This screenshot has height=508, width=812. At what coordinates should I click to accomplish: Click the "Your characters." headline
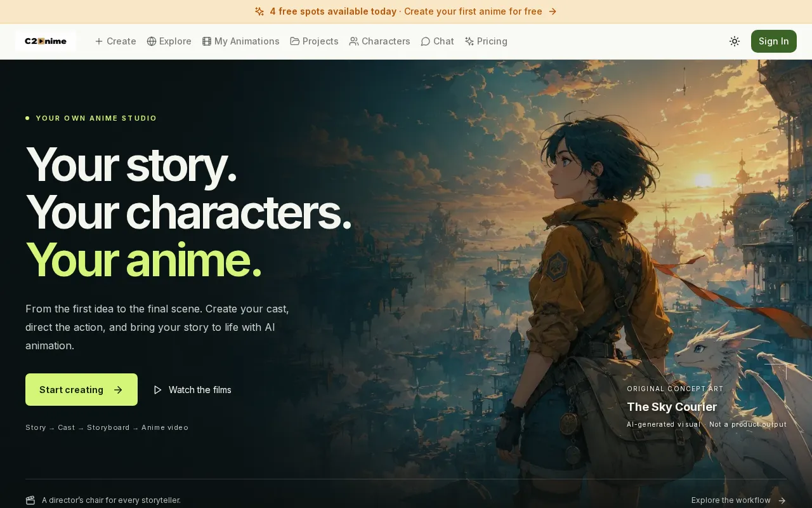(188, 211)
